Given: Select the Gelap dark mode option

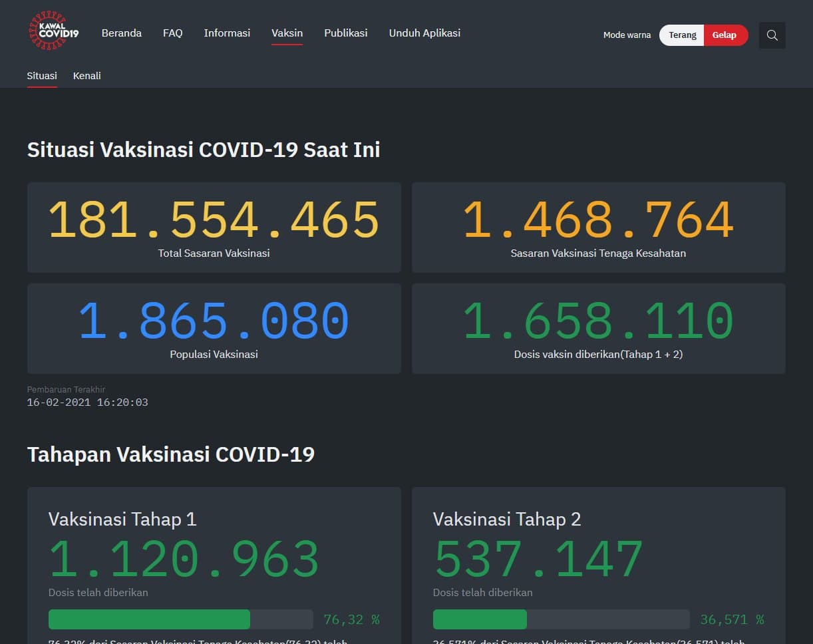Looking at the screenshot, I should click(x=725, y=35).
